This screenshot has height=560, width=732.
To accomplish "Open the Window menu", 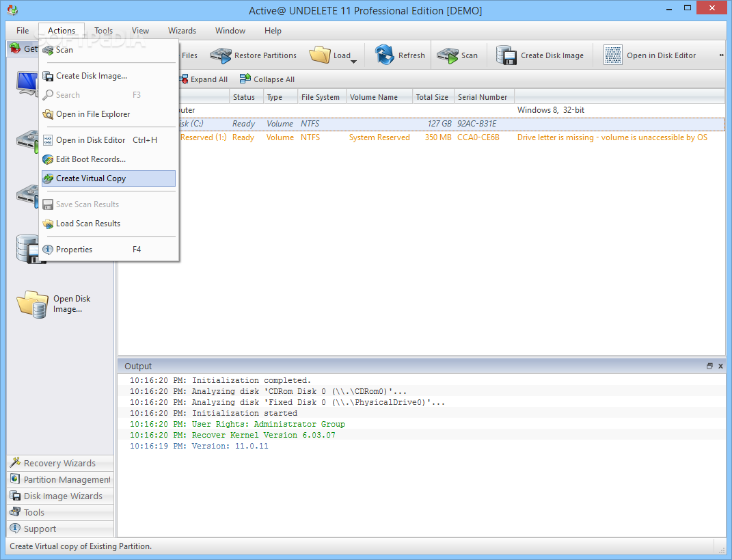I will pyautogui.click(x=230, y=31).
